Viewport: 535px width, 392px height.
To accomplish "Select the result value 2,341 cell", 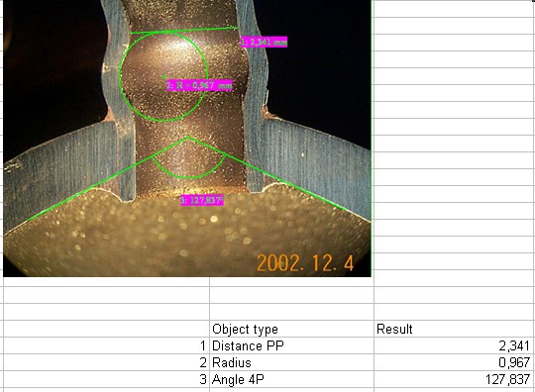I will [454, 345].
